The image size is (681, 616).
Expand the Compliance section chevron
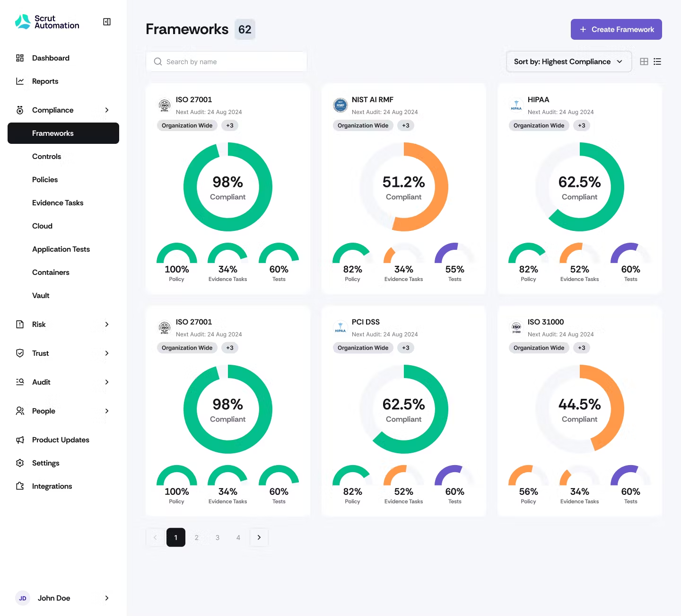click(x=106, y=110)
